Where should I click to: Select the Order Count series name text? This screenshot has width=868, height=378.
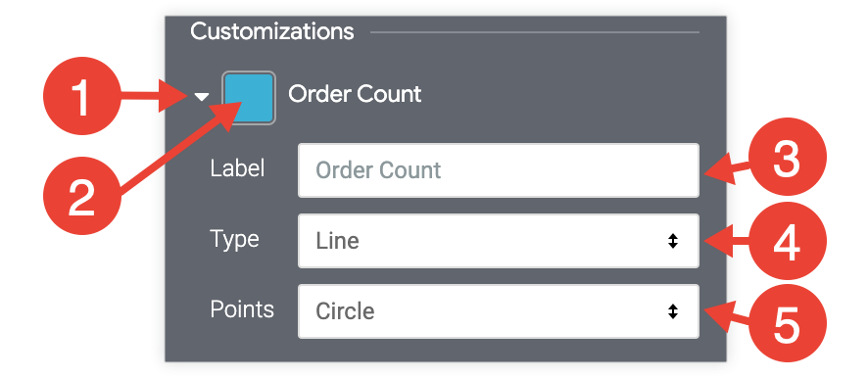[x=355, y=94]
